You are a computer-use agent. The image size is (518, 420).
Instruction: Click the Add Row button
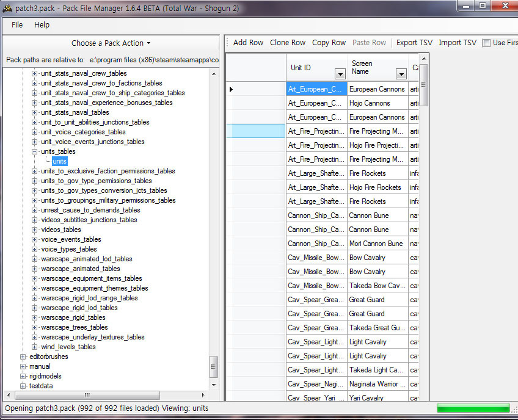coord(248,43)
